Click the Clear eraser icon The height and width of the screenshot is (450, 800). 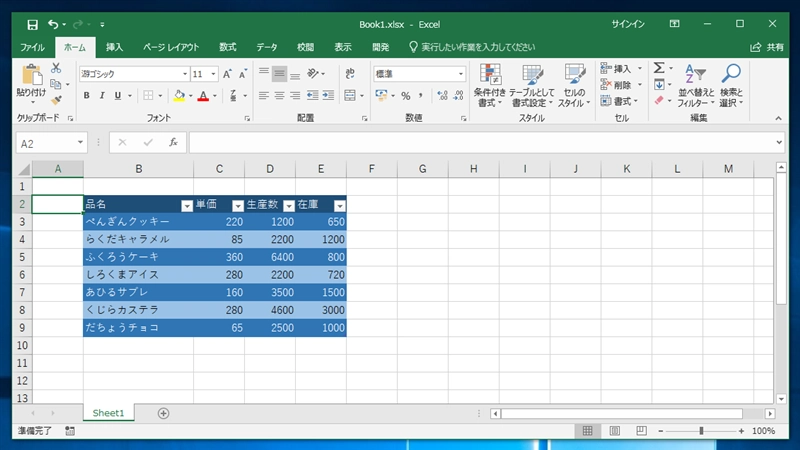pos(659,100)
